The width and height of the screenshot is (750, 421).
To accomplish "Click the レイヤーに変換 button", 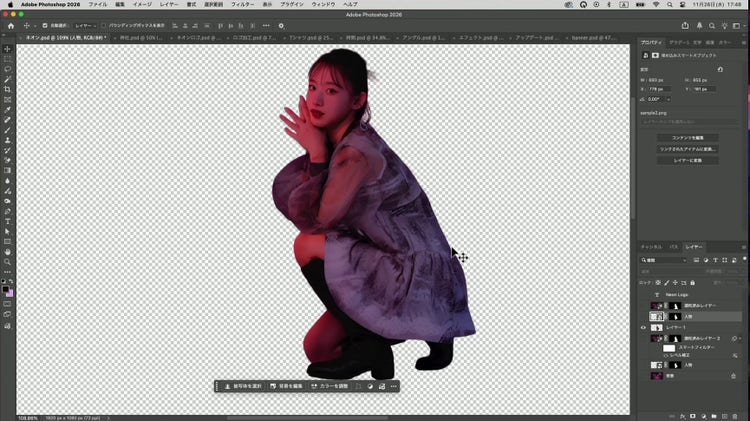I will (687, 160).
